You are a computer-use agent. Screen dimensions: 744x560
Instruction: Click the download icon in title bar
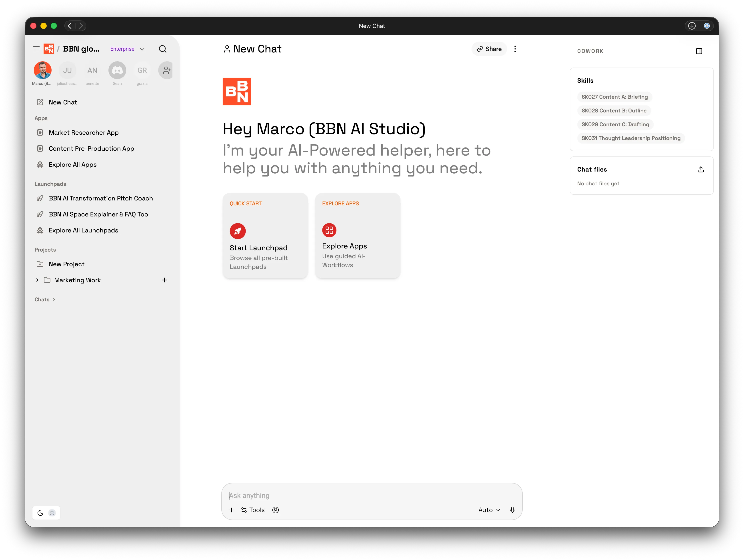click(x=692, y=26)
